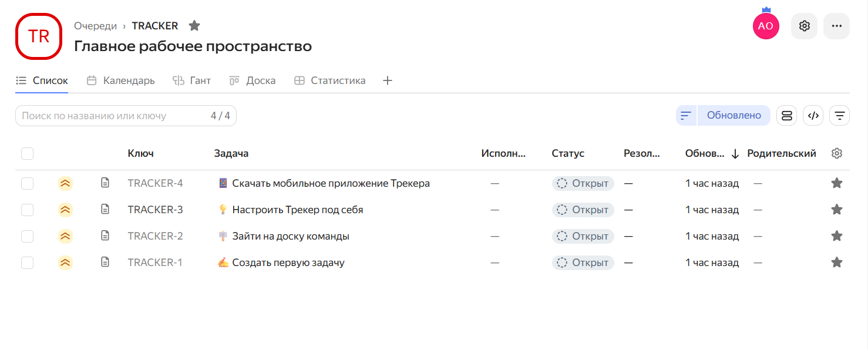Open key TRACKER-3
The image size is (868, 350).
tap(155, 210)
